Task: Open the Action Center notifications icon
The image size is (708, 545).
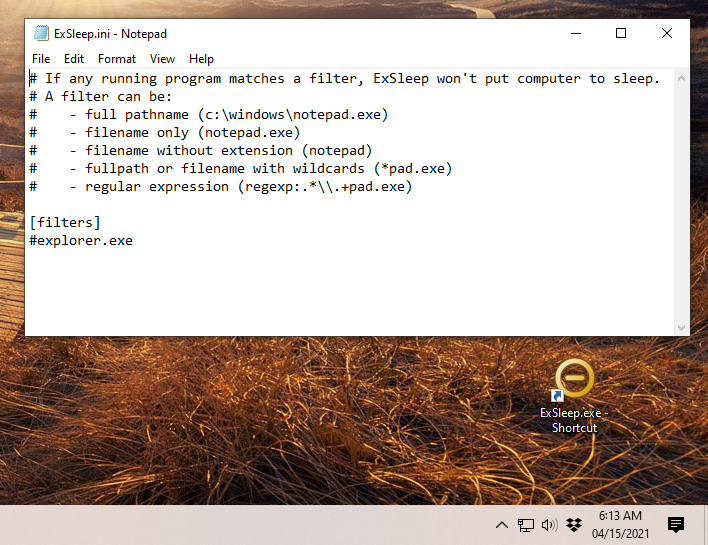Action: (675, 525)
